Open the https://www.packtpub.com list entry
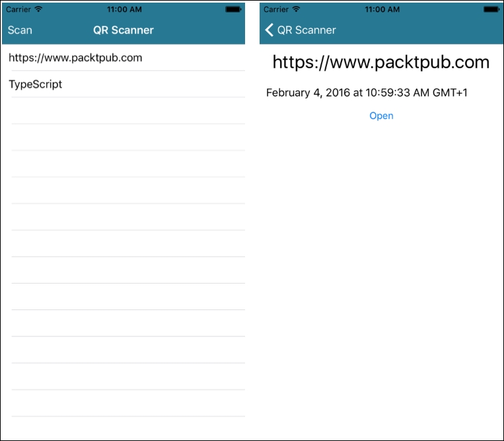 tap(75, 58)
